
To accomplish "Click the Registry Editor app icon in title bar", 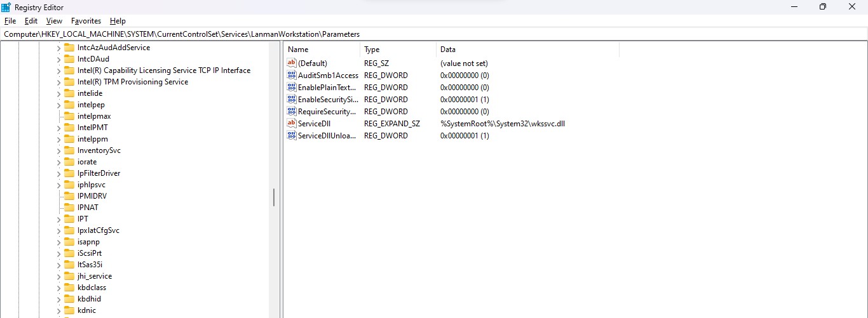I will tap(6, 7).
